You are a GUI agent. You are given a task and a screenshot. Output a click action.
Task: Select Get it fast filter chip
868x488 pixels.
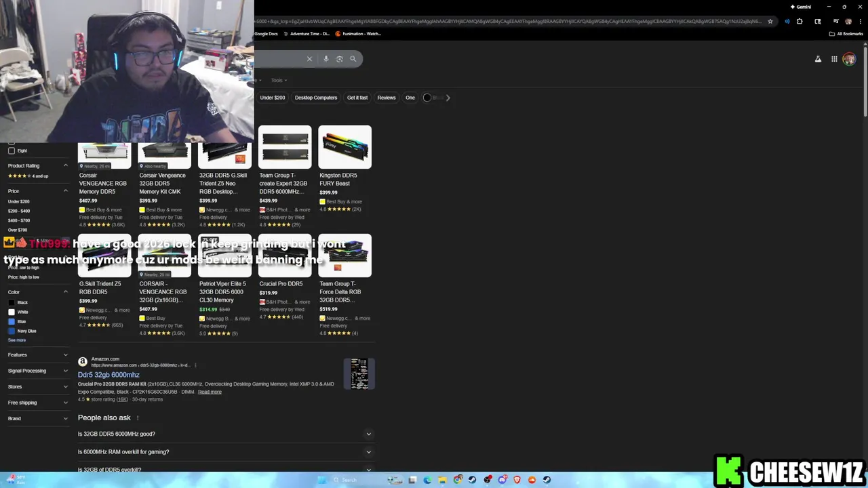coord(357,98)
